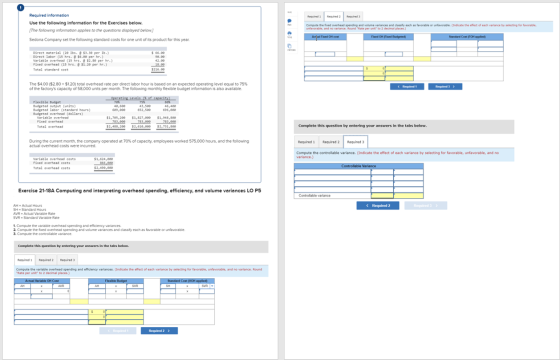Open first Controllable Variance item dropdown

pos(332,172)
